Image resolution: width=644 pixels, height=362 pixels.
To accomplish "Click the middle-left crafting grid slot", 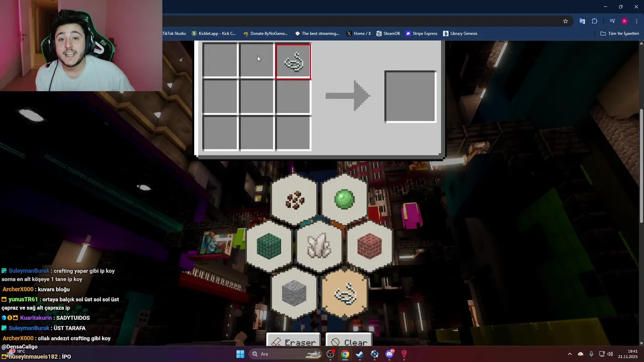I will pyautogui.click(x=220, y=97).
